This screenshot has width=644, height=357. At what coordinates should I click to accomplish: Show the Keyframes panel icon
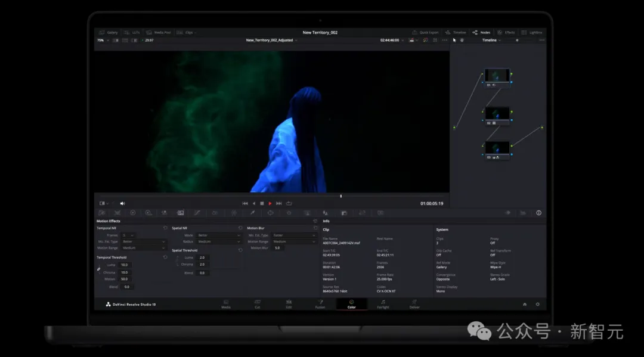click(x=507, y=213)
